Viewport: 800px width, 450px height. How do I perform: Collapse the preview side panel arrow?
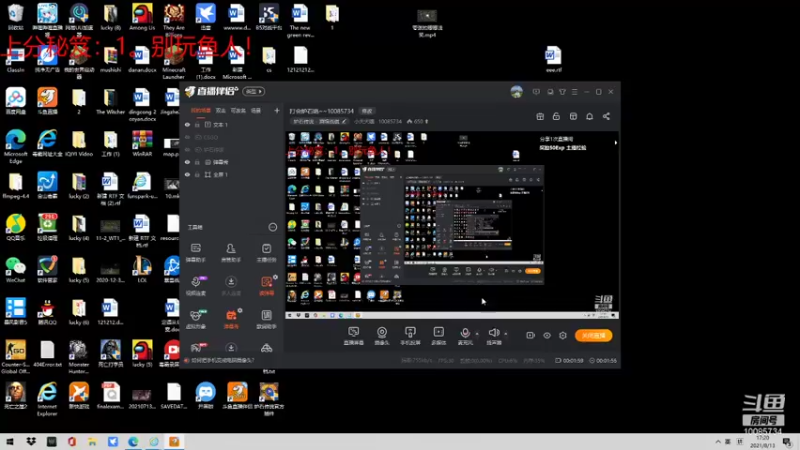[x=616, y=143]
